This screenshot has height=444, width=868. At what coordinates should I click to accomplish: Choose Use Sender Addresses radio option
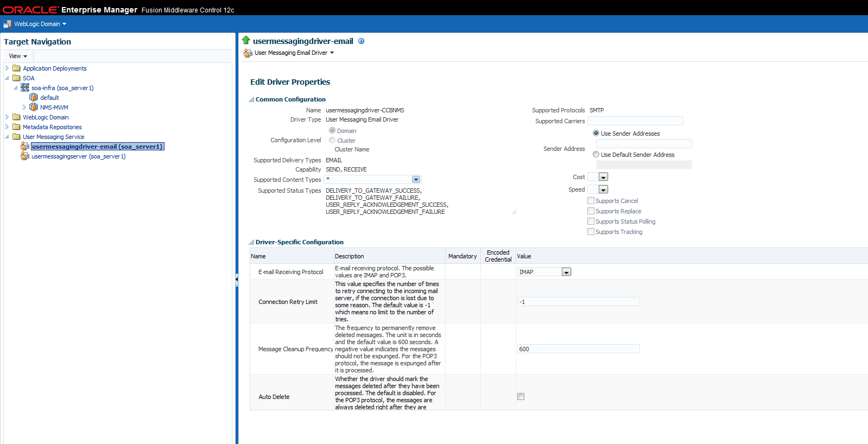click(596, 133)
